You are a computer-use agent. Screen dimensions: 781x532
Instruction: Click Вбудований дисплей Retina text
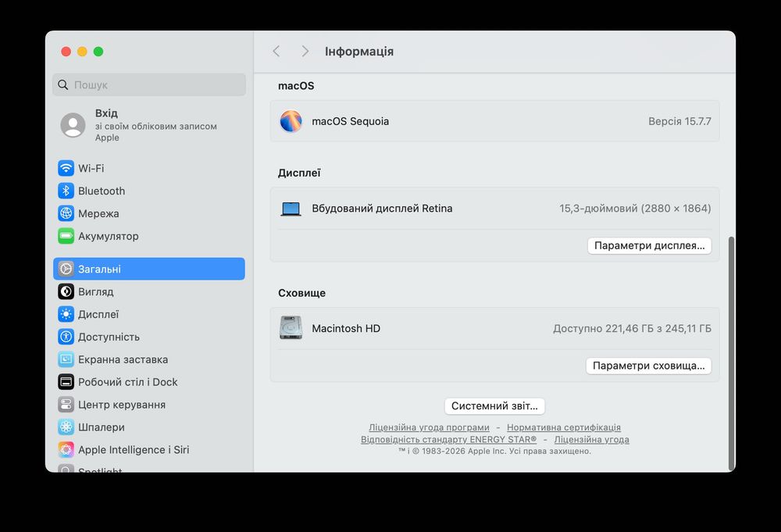(382, 209)
